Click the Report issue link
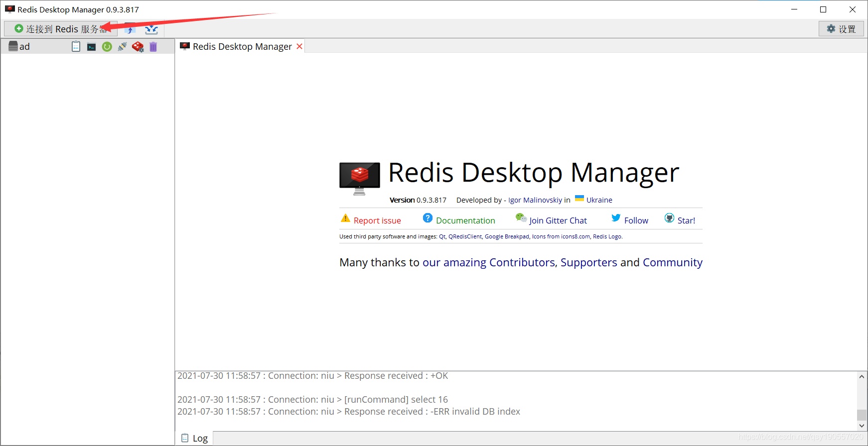 (377, 221)
